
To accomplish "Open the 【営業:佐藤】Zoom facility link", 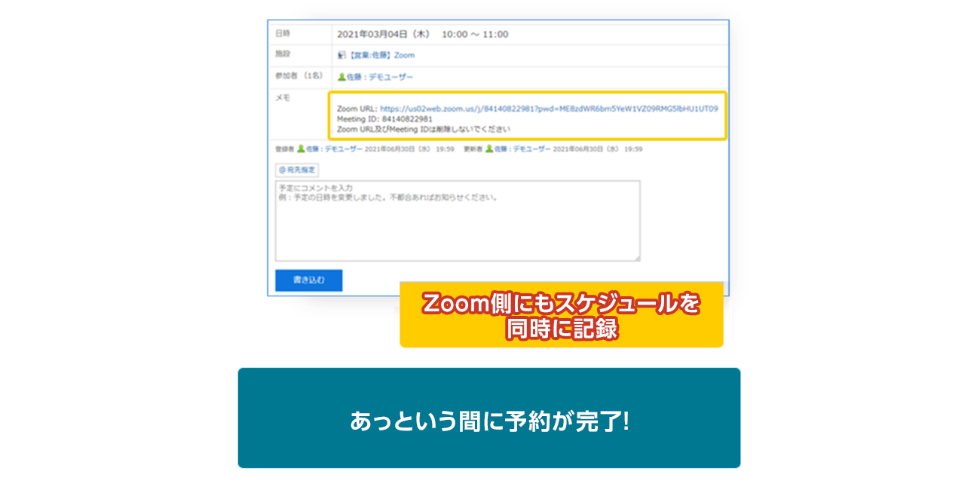I will [380, 55].
